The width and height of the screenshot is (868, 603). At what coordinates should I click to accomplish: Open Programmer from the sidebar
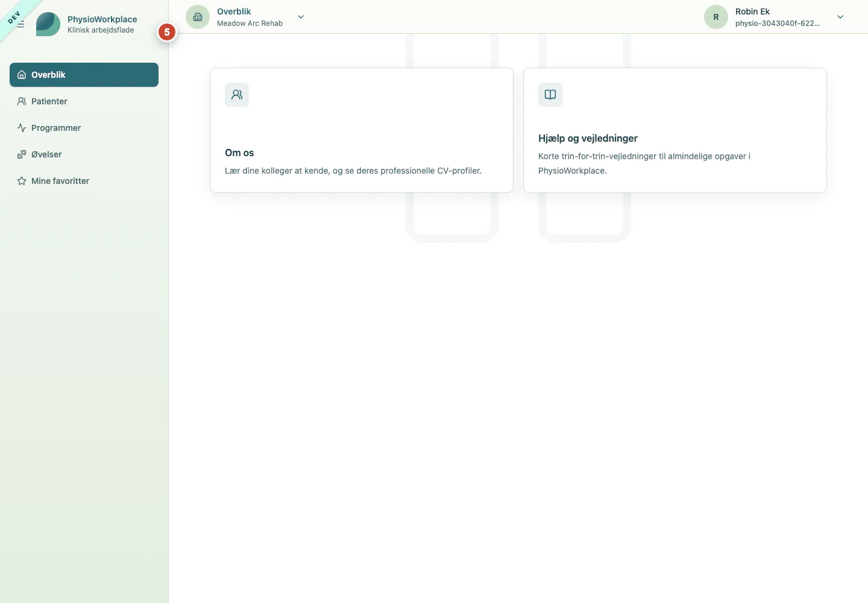(84, 128)
